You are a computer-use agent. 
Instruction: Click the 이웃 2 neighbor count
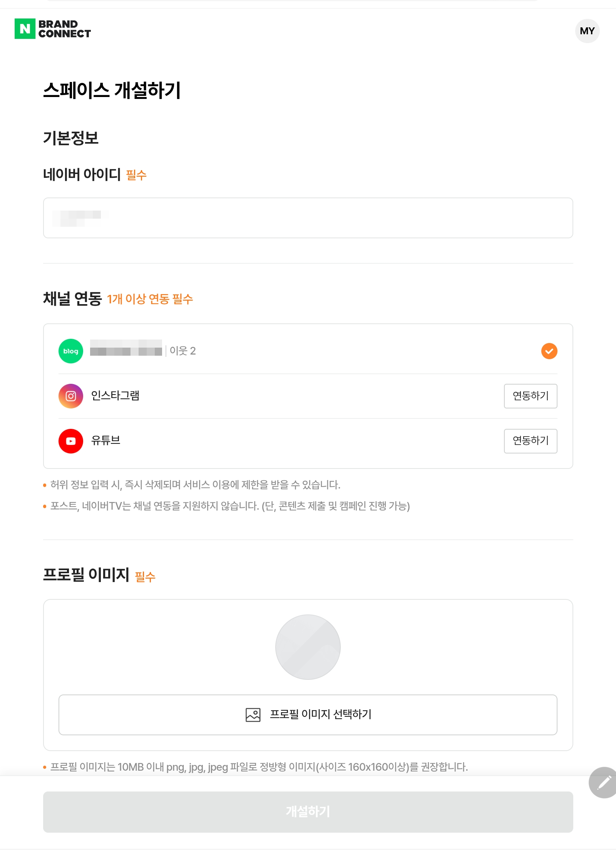point(183,351)
